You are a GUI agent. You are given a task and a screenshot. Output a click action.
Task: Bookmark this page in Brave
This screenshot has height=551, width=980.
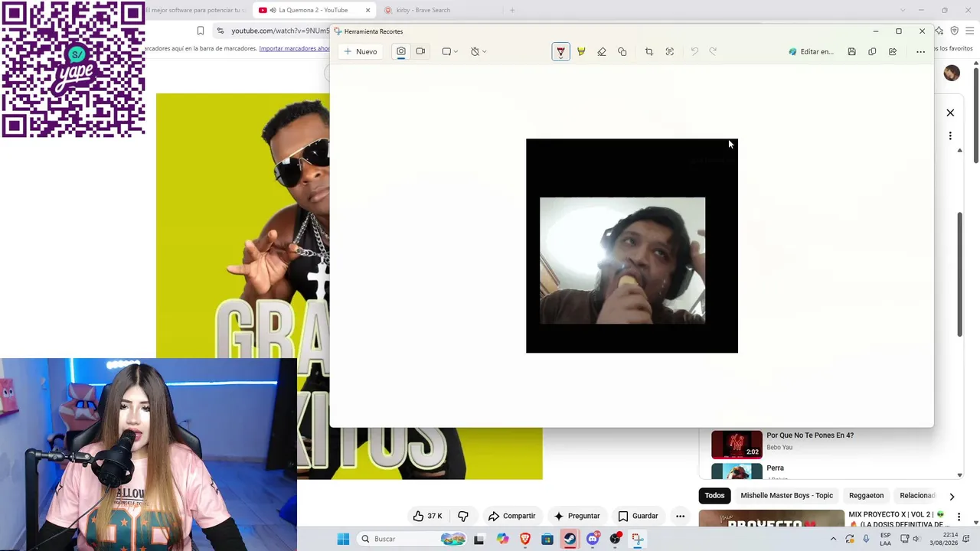201,31
